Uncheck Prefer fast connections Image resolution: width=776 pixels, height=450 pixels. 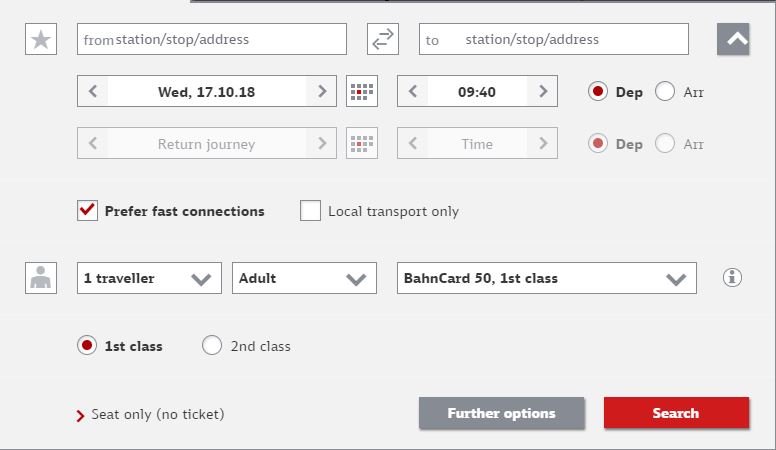[x=88, y=210]
